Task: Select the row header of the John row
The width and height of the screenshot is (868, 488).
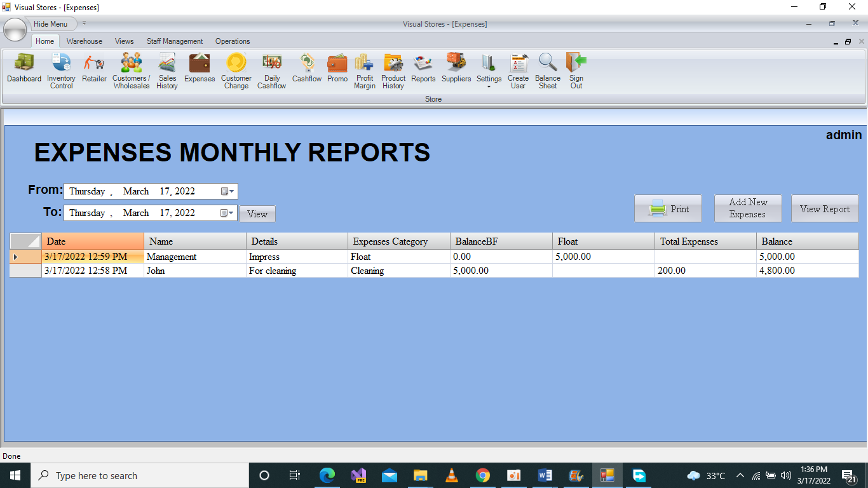Action: point(26,271)
